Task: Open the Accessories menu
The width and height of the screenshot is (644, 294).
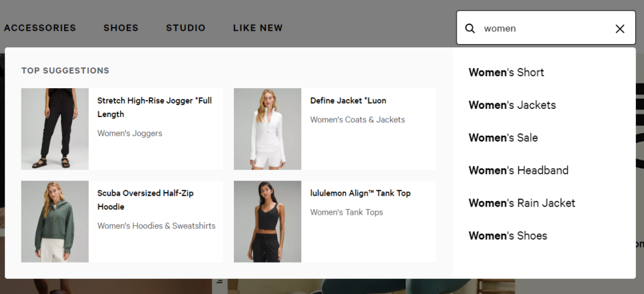Action: click(40, 28)
